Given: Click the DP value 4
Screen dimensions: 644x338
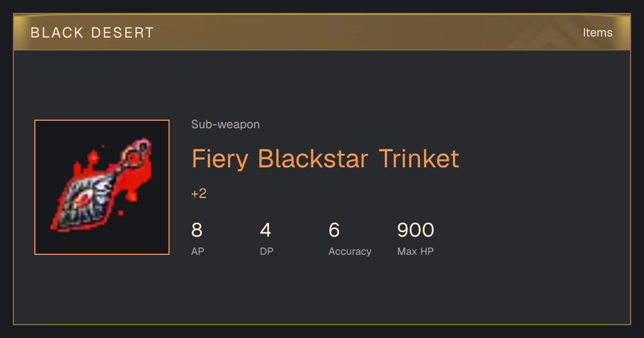Looking at the screenshot, I should 266,230.
